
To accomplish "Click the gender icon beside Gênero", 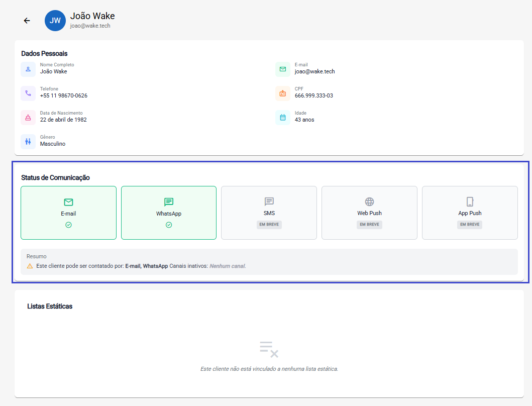I will [x=28, y=141].
